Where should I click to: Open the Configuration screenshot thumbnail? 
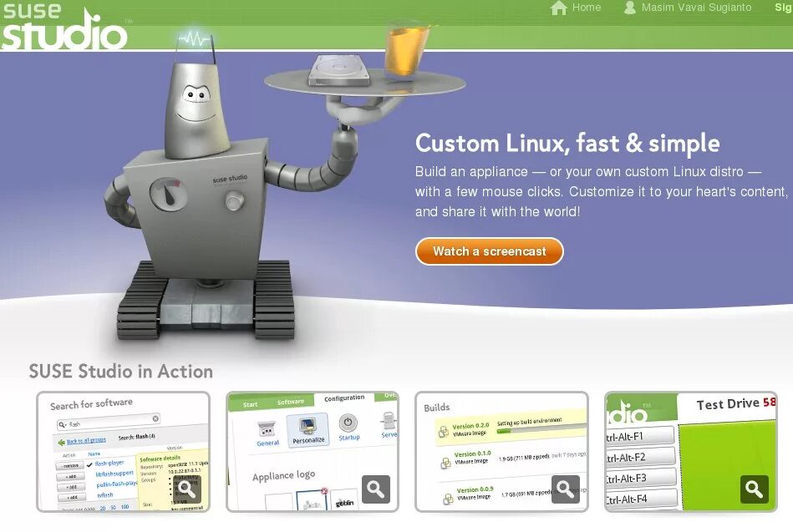(x=312, y=452)
